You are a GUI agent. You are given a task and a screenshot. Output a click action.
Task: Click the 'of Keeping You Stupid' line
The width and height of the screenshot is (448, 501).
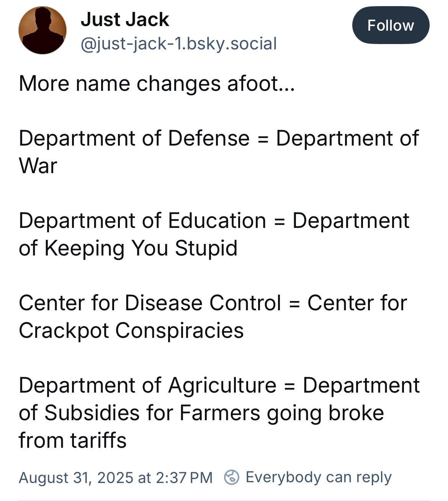pyautogui.click(x=128, y=248)
